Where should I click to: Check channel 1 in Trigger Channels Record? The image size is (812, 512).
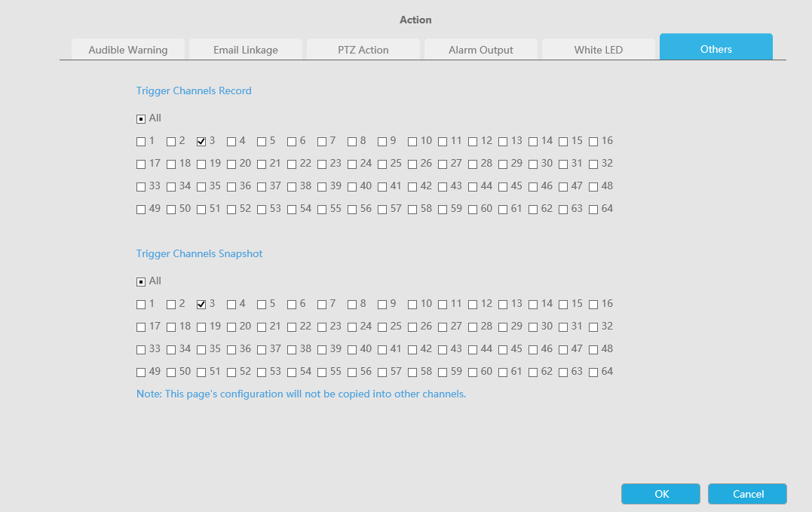click(141, 142)
